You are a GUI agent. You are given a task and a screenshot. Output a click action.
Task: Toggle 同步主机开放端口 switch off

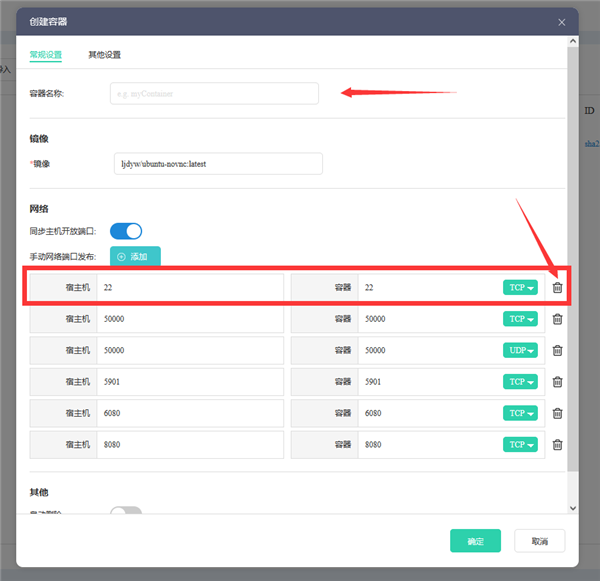pyautogui.click(x=126, y=231)
